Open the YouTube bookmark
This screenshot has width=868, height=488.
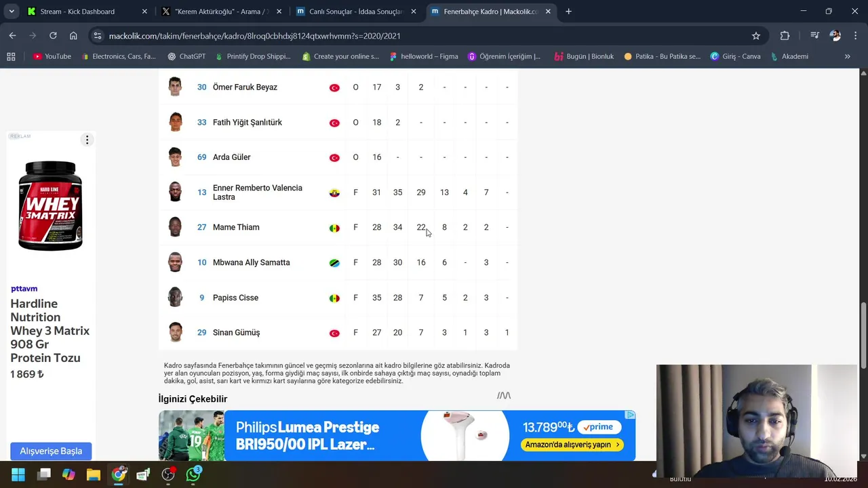coord(52,56)
